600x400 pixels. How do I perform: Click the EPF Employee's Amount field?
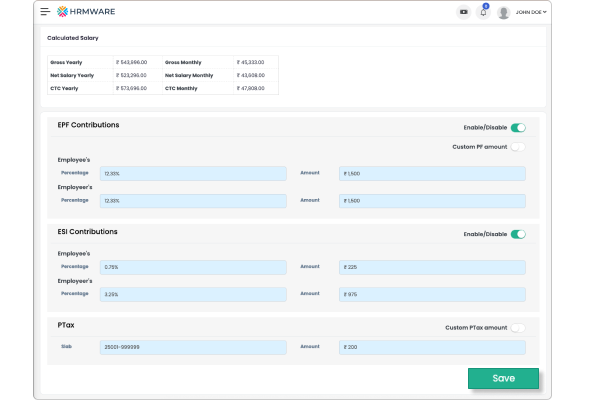point(432,173)
